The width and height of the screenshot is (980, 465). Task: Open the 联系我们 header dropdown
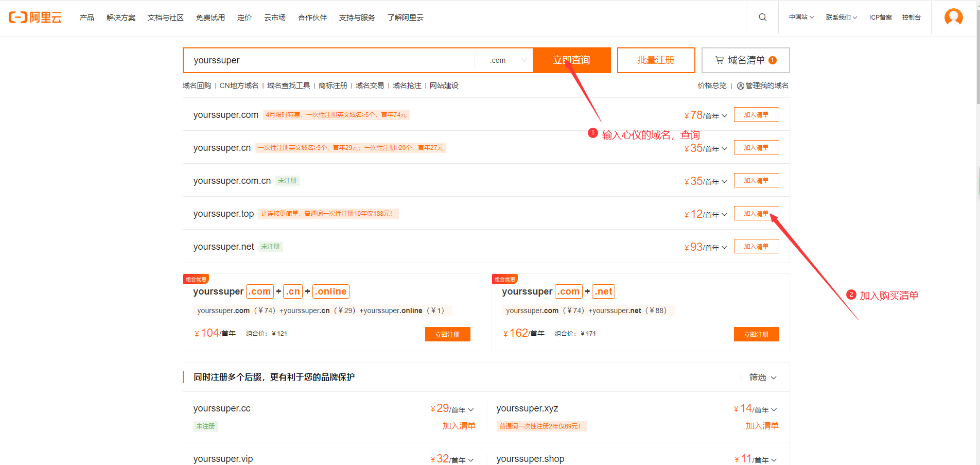[841, 18]
